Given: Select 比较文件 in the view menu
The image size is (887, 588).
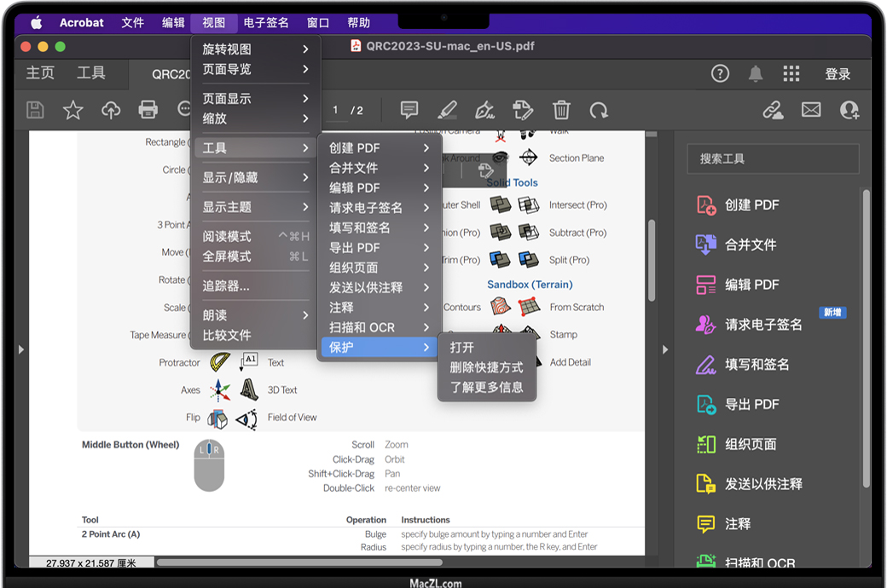Looking at the screenshot, I should point(227,336).
